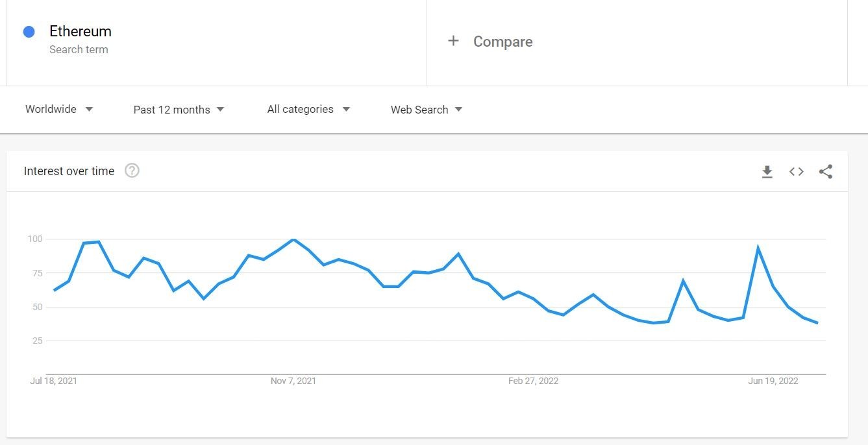The height and width of the screenshot is (445, 868).
Task: Open the embed code icon
Action: pos(797,172)
